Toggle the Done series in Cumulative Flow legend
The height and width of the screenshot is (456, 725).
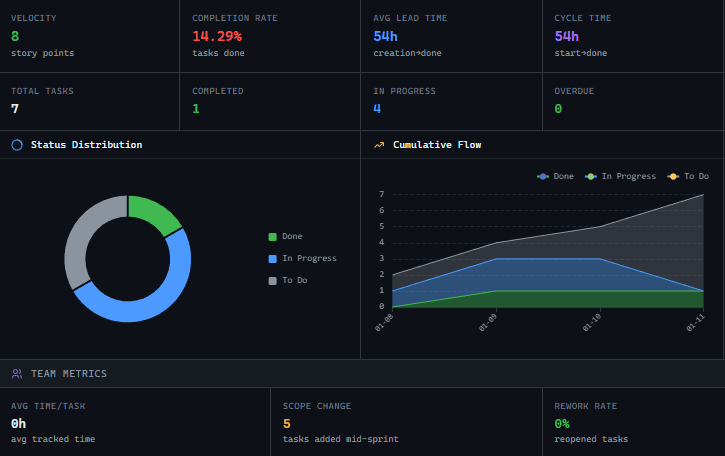(x=555, y=176)
